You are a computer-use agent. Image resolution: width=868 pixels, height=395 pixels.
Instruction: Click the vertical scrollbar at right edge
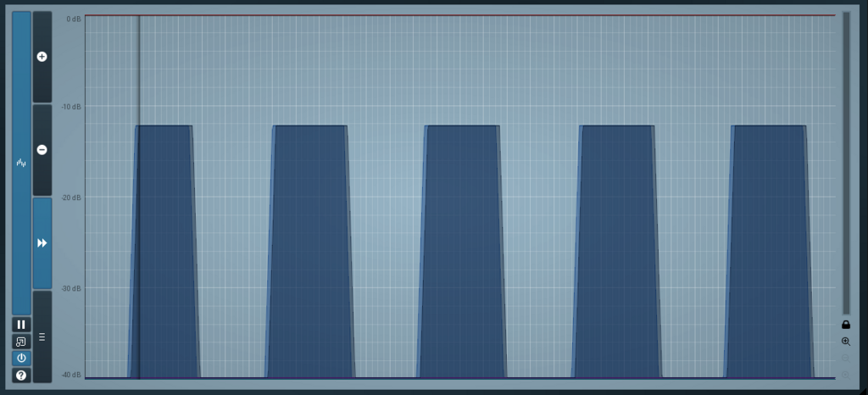[846, 164]
